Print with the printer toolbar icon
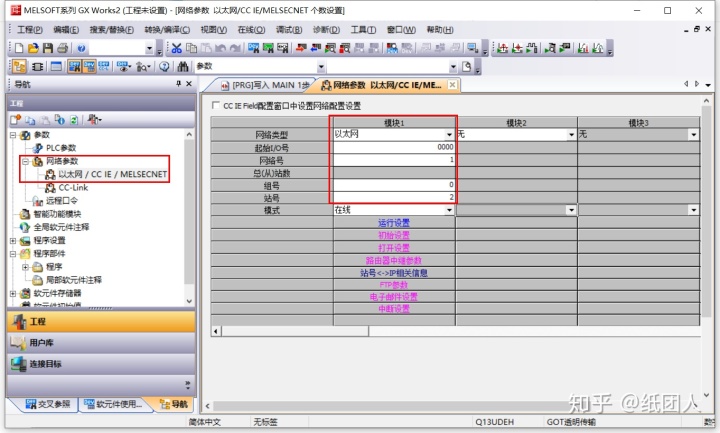 (x=62, y=48)
